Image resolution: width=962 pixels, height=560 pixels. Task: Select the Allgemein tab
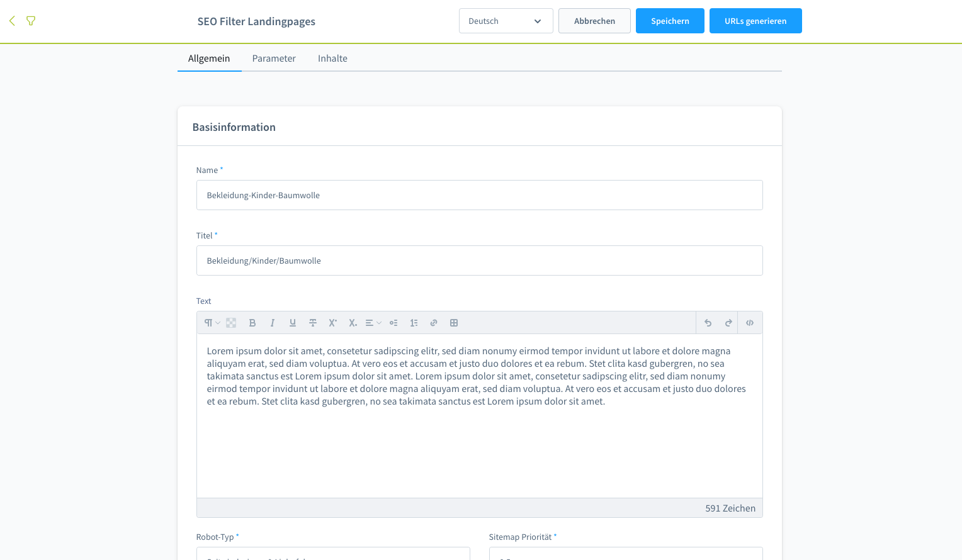[x=209, y=59]
